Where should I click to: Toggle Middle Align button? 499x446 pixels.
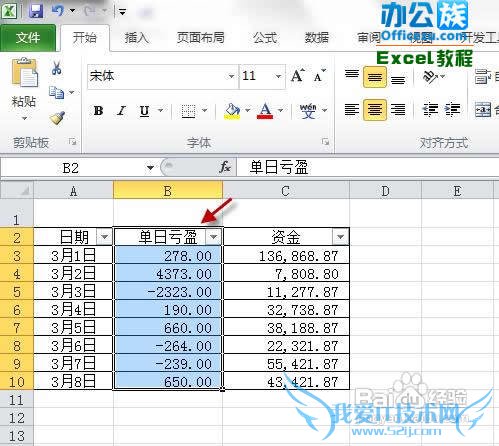(x=375, y=77)
